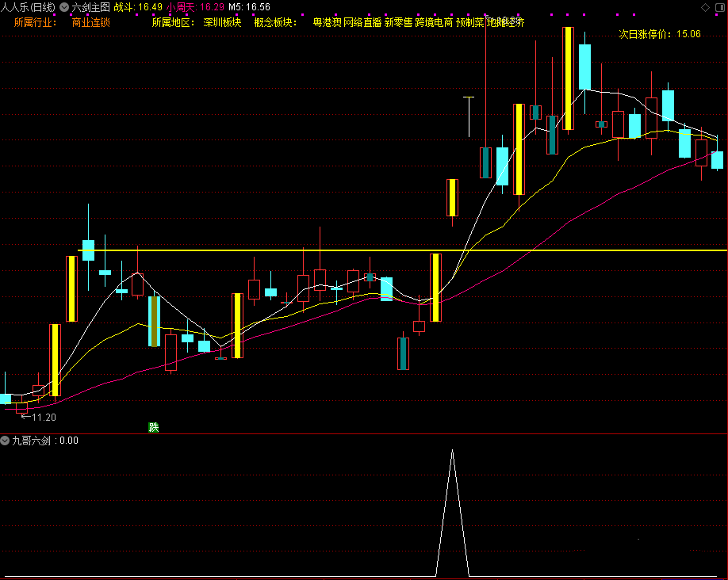
Task: Click the 人人乐(日线) stock title
Action: coord(29,7)
